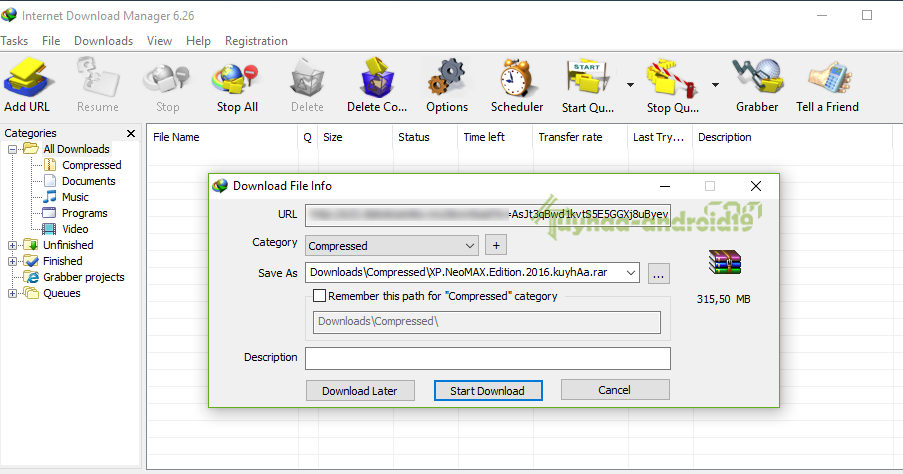903x474 pixels.
Task: Click the Start Download button
Action: coord(488,390)
